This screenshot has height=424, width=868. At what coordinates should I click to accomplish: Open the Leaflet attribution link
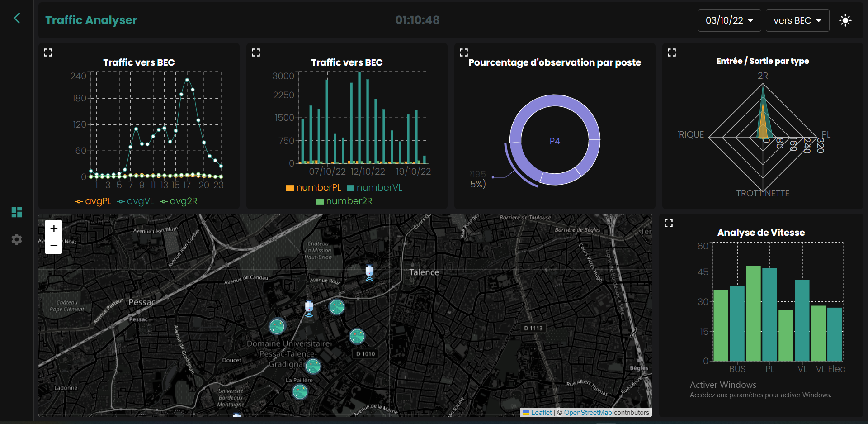pyautogui.click(x=541, y=413)
